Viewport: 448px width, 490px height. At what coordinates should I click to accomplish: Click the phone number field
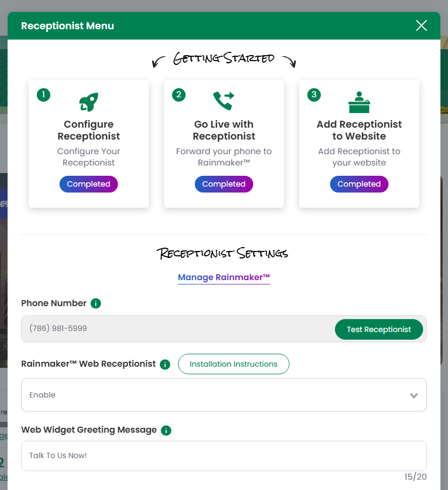click(x=173, y=328)
